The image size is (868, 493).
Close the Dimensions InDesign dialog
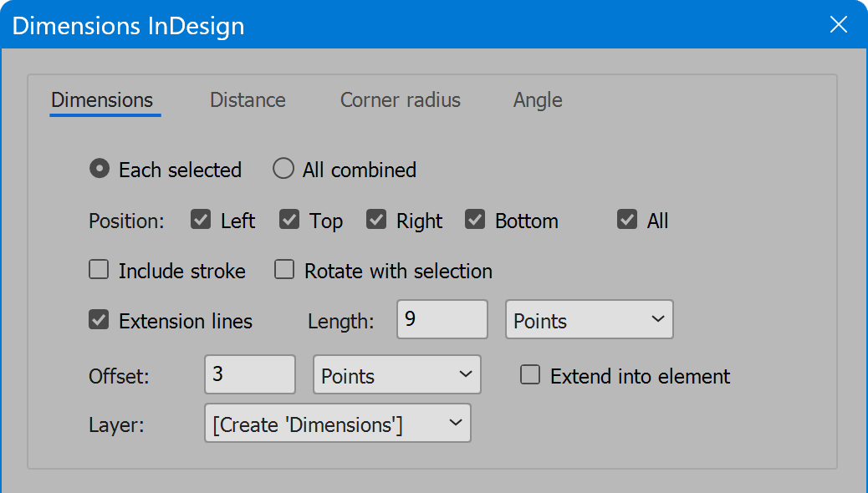[839, 24]
